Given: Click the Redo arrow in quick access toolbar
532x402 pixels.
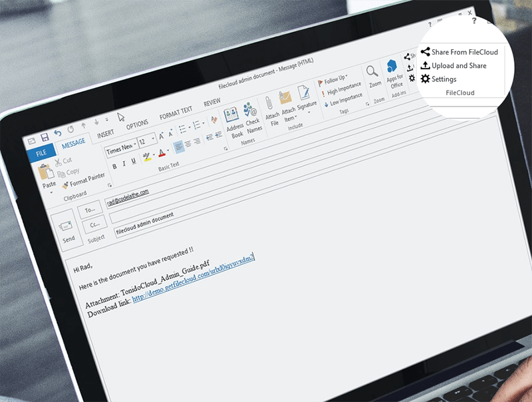Looking at the screenshot, I should [70, 129].
